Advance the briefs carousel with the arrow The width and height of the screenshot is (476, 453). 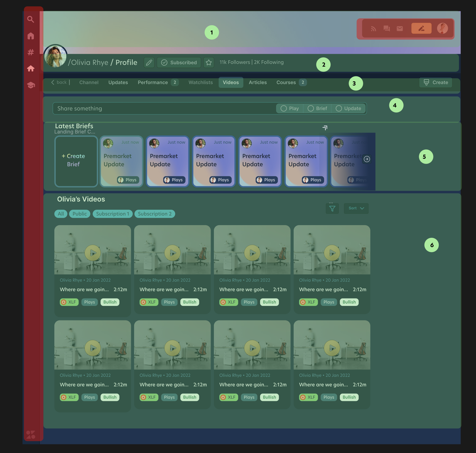click(367, 159)
